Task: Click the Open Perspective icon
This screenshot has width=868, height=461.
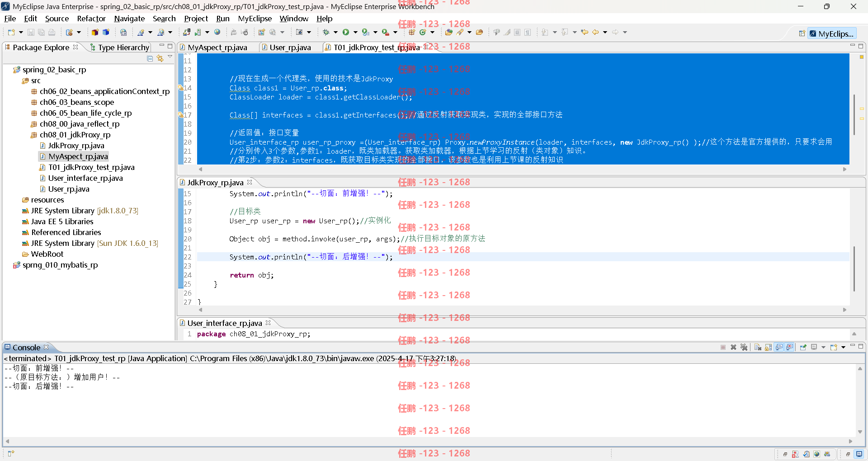Action: click(802, 33)
